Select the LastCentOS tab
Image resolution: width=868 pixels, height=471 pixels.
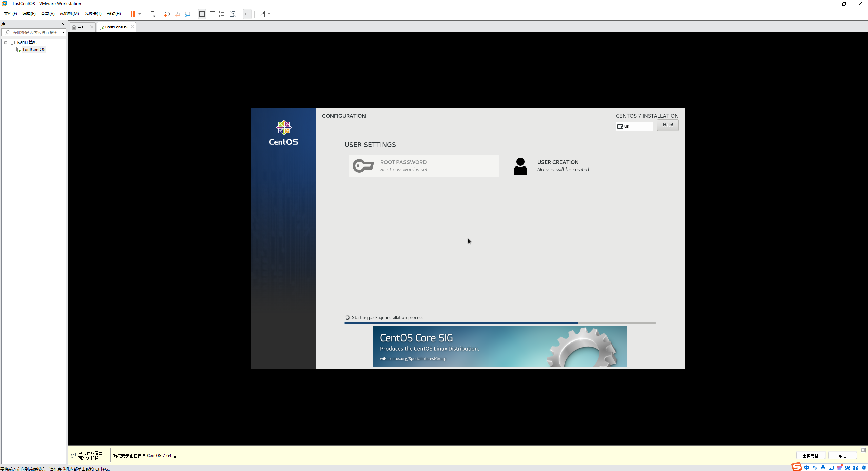coord(116,27)
